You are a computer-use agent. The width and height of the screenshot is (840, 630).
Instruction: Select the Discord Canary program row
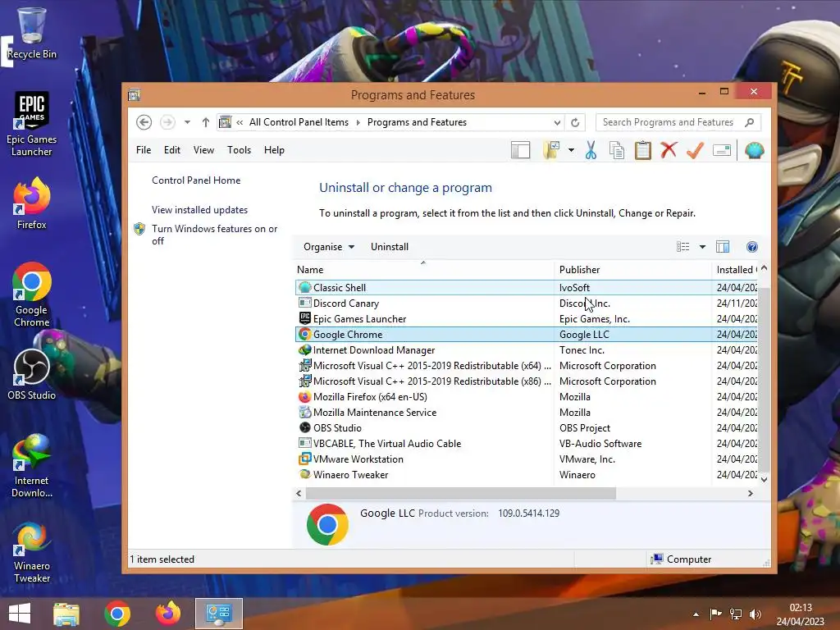(x=526, y=304)
